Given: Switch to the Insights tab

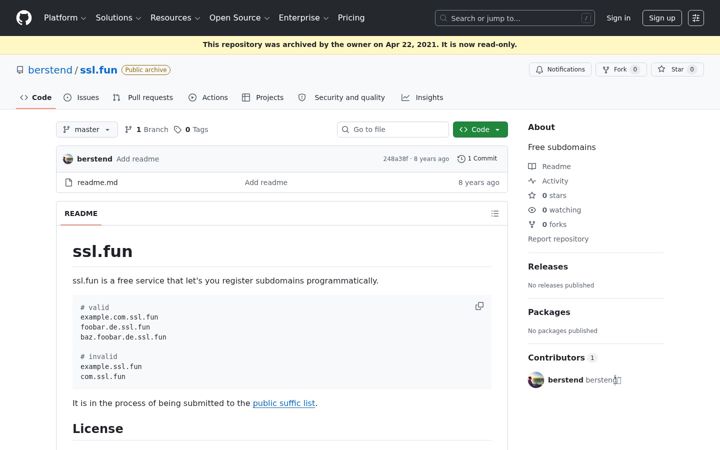Looking at the screenshot, I should [422, 97].
